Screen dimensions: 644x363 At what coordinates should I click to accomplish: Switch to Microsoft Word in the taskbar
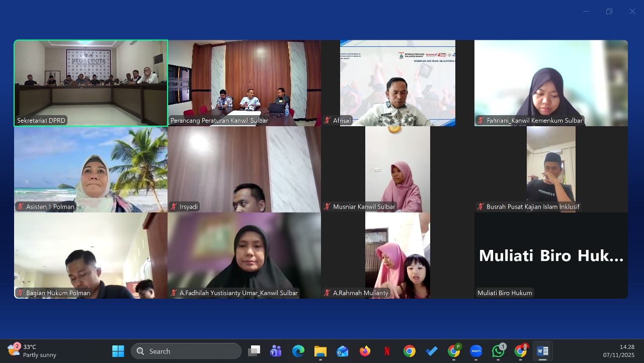[x=542, y=351]
